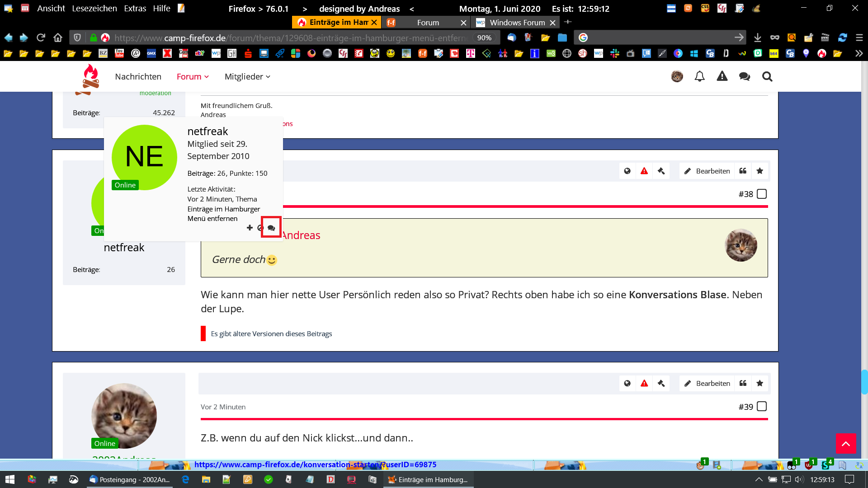Expand the Forum dropdown menu
868x488 pixels.
193,76
